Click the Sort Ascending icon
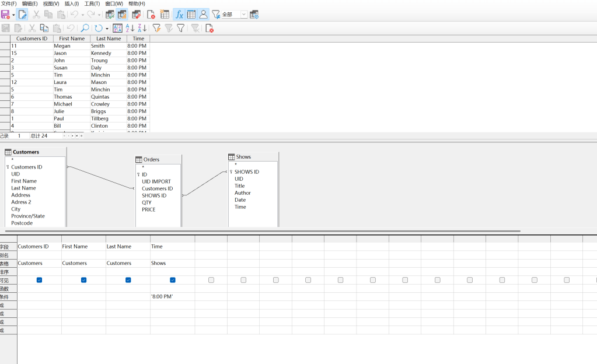 coord(130,28)
